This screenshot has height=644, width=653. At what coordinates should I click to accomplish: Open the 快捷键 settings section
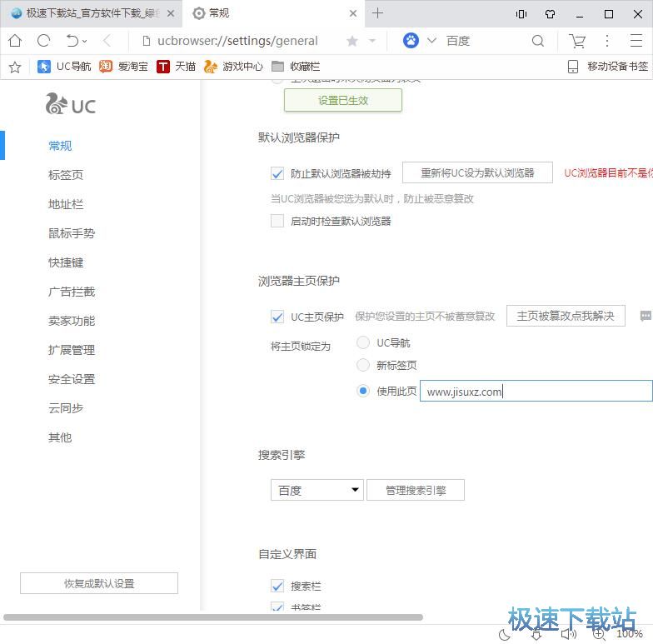[x=65, y=262]
